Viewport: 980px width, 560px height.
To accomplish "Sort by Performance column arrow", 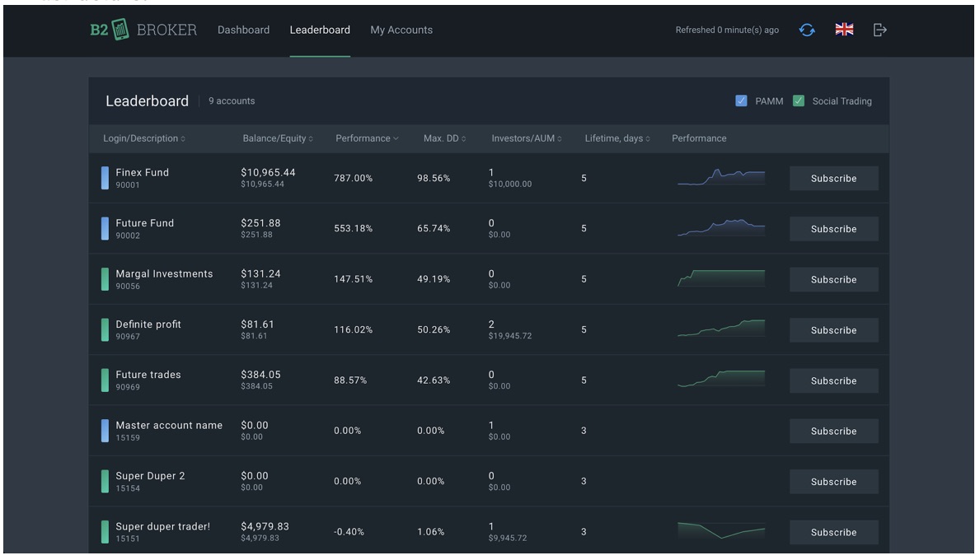I will pyautogui.click(x=396, y=138).
